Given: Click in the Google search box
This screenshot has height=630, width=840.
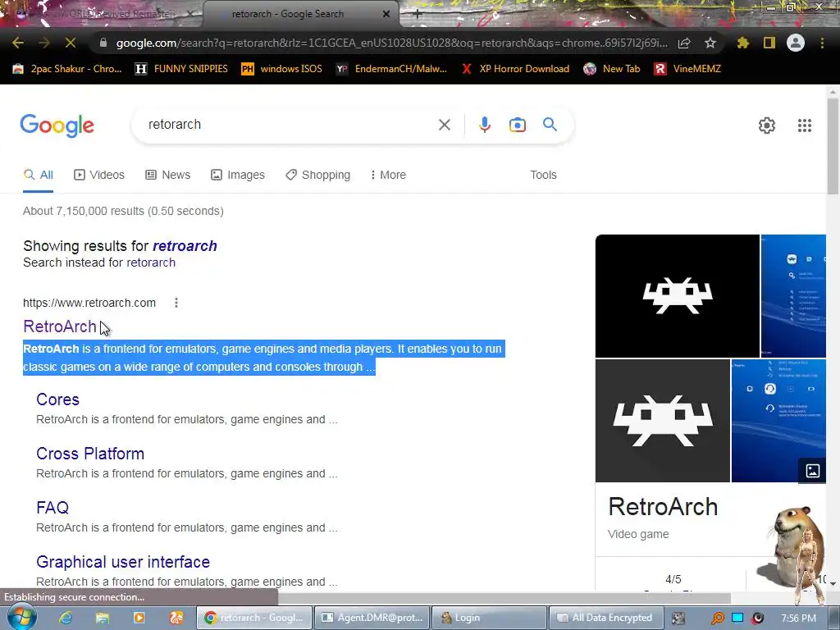Looking at the screenshot, I should coord(290,125).
